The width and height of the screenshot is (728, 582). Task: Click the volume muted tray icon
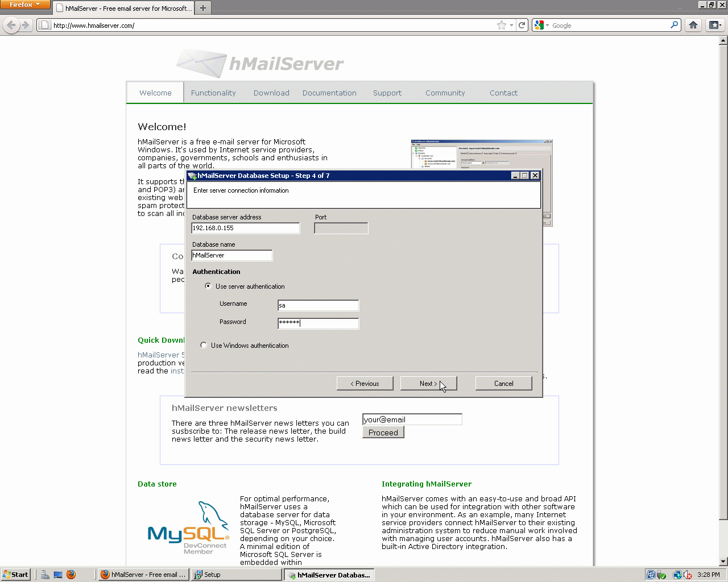click(687, 575)
